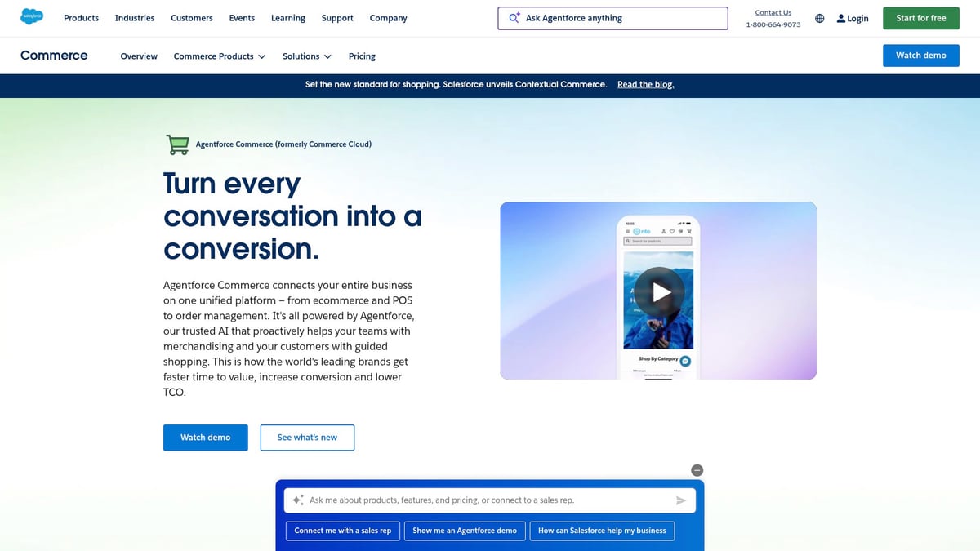The image size is (980, 551).
Task: Go to the Overview tab
Action: (139, 56)
